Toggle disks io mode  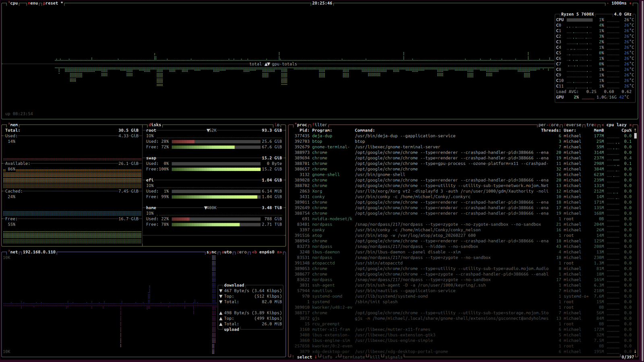277,125
